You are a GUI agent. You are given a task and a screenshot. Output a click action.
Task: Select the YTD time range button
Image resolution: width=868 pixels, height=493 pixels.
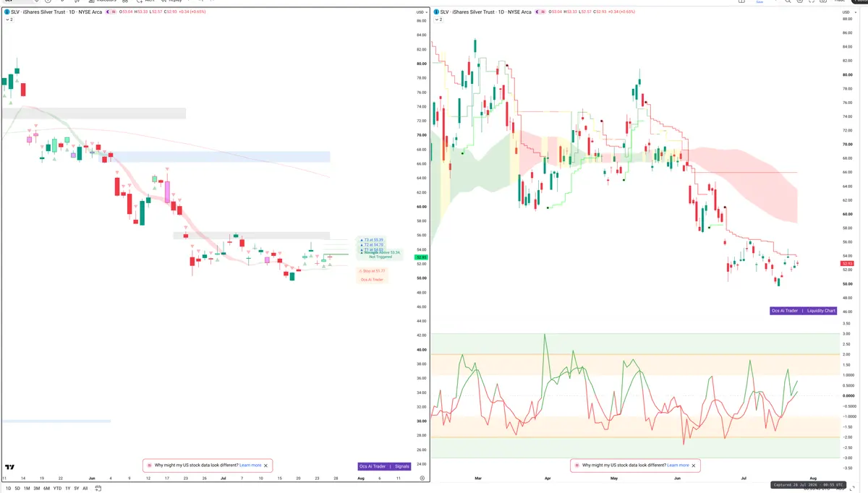pos(57,489)
